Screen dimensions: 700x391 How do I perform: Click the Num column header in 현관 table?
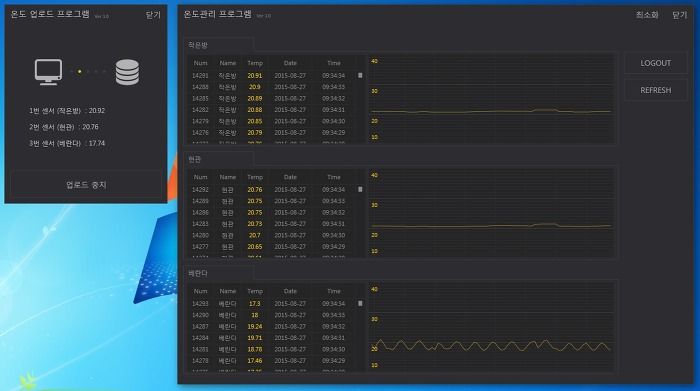(200, 177)
